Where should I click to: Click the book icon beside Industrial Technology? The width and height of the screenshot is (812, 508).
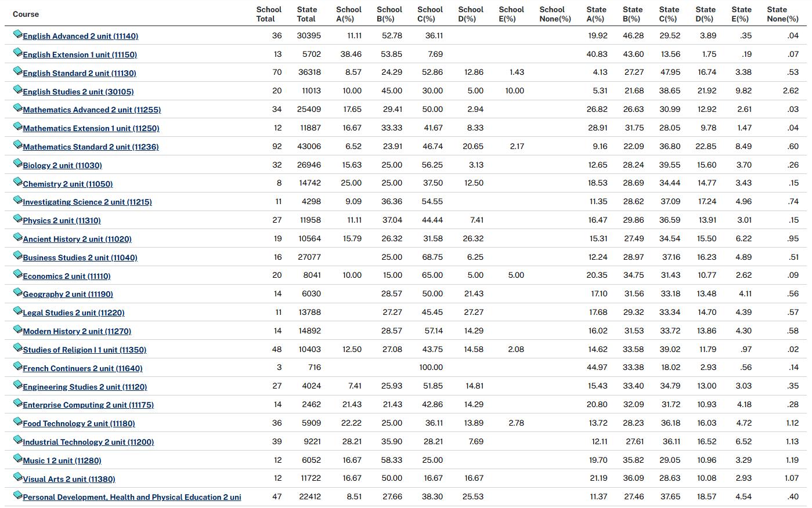(17, 441)
